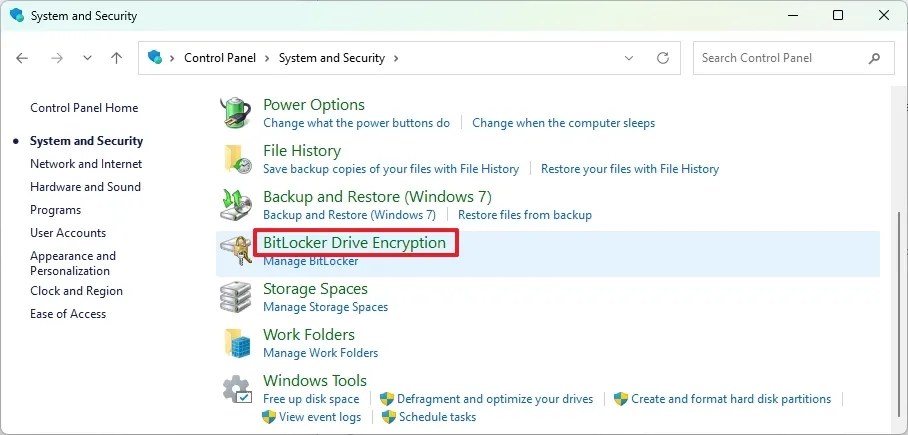This screenshot has width=908, height=435.
Task: Click the shield icon beside View event logs
Action: point(269,417)
